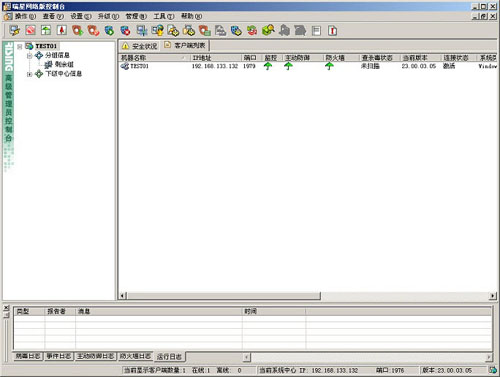This screenshot has height=377, width=500.
Task: Click the red shield with red stop icon
Action: 93,31
